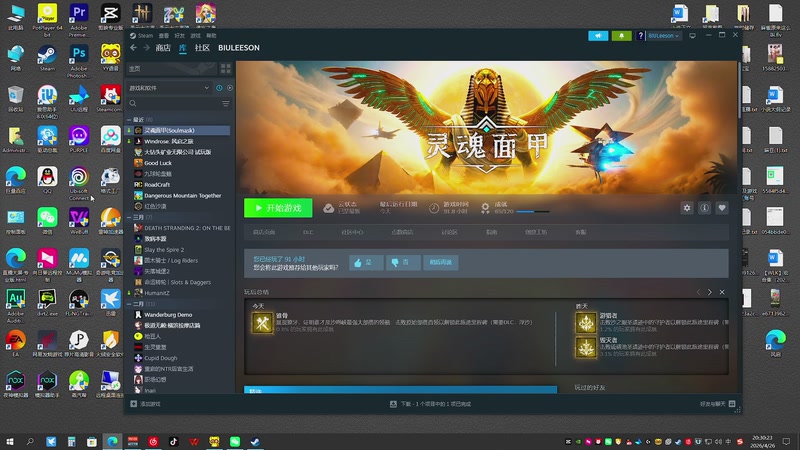This screenshot has width=800, height=450.
Task: Open the Adobe Photoshop desktop shortcut
Action: (x=79, y=60)
